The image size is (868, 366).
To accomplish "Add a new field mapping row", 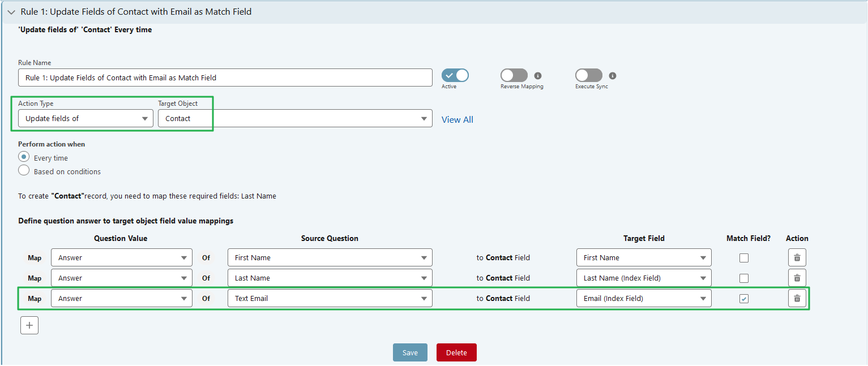I will click(x=29, y=325).
